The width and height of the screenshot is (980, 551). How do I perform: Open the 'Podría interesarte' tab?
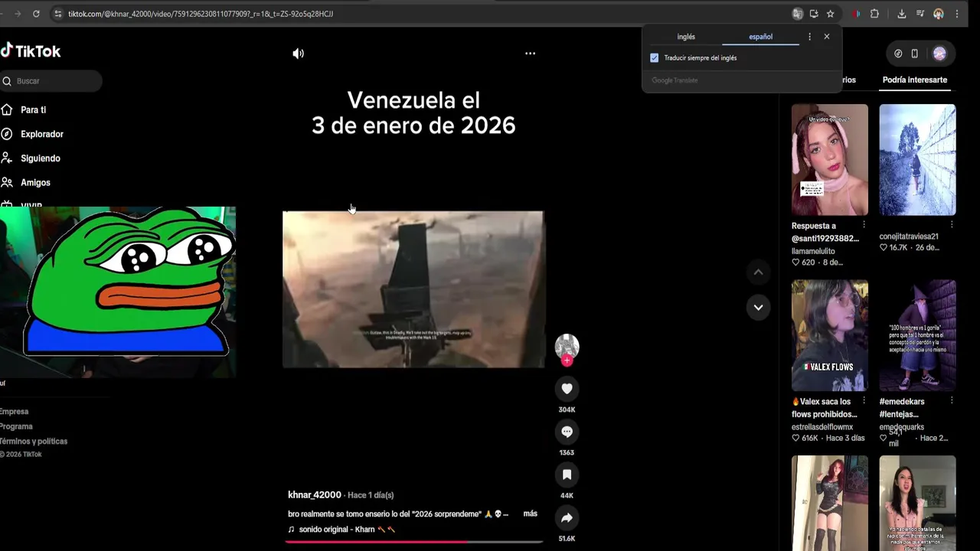point(915,80)
